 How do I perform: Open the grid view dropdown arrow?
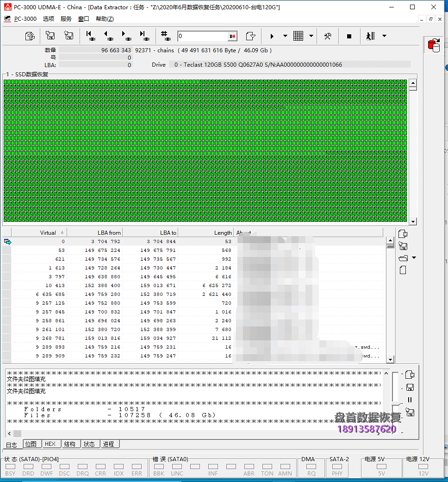(311, 36)
